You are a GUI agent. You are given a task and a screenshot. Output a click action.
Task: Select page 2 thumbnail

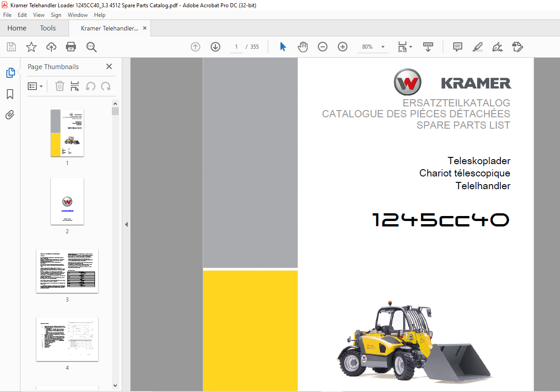67,201
